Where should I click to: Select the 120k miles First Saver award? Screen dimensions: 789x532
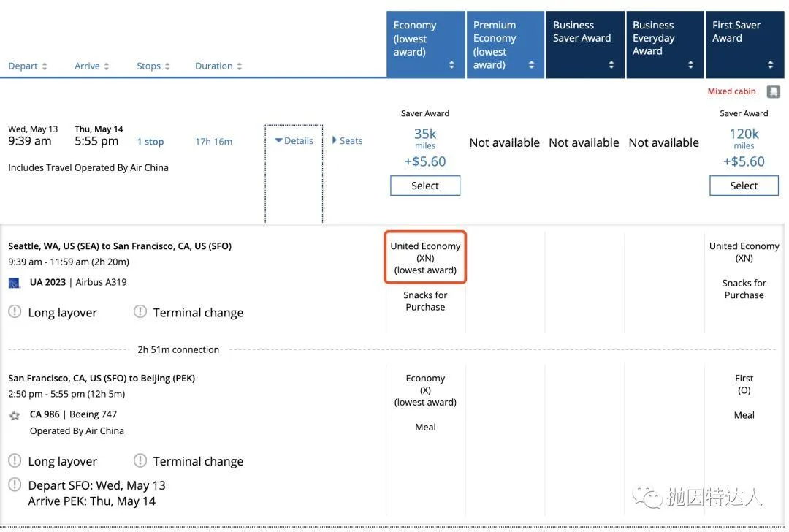point(744,186)
